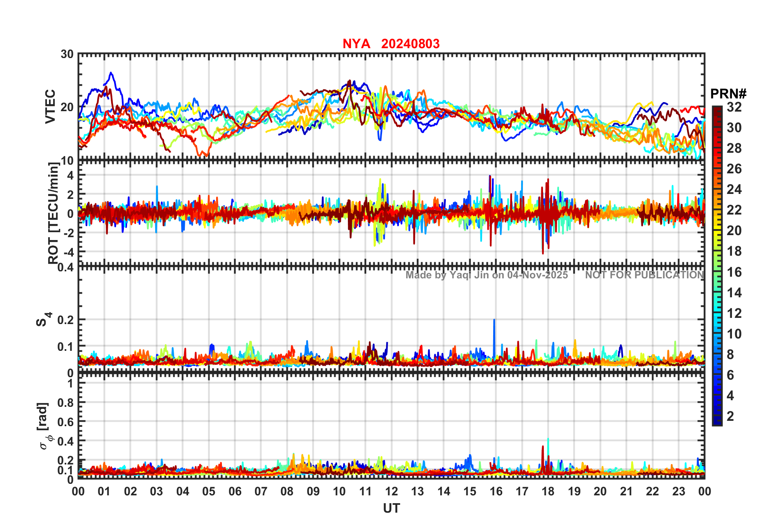Click the S4 axis tick label 0.2
The width and height of the screenshot is (783, 532).
click(66, 320)
